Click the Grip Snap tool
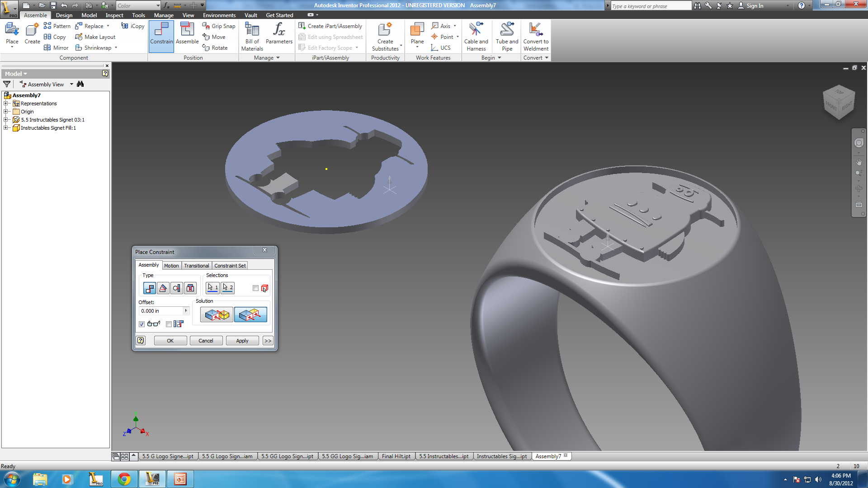 click(x=219, y=26)
